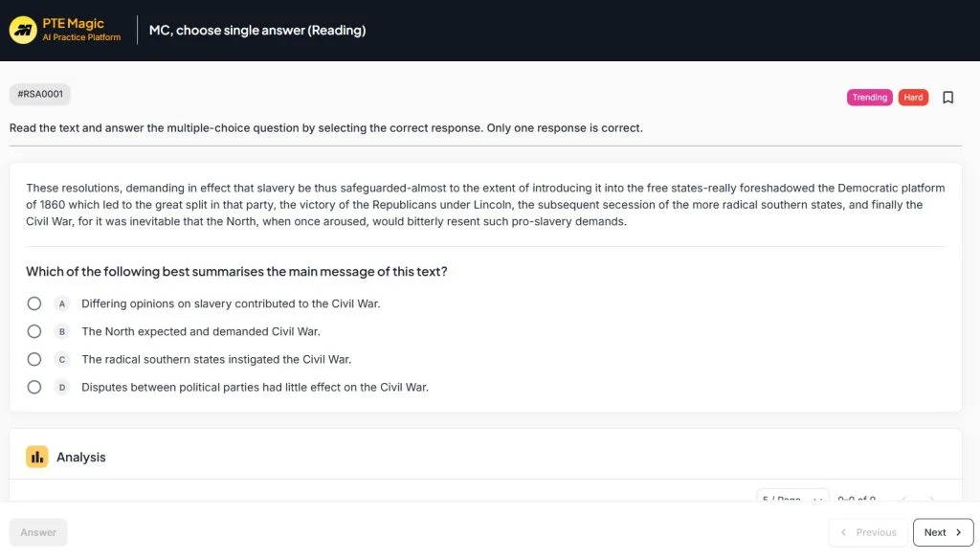Click the letter A option badge
The height and width of the screenshot is (560, 980).
(62, 303)
